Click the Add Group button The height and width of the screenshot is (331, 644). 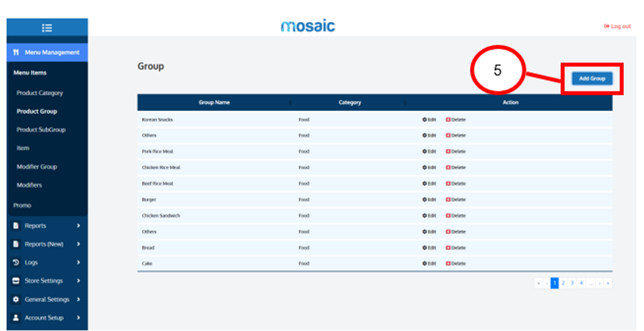pos(591,79)
